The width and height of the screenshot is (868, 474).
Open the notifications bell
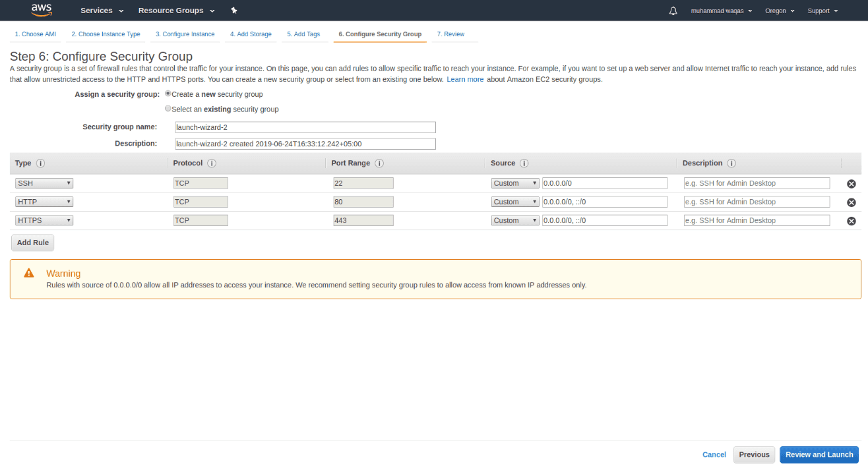[673, 11]
